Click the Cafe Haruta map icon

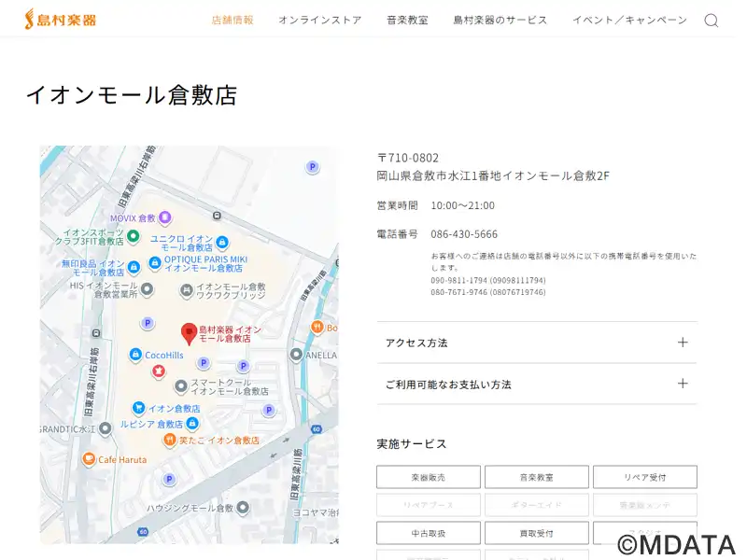pos(89,459)
